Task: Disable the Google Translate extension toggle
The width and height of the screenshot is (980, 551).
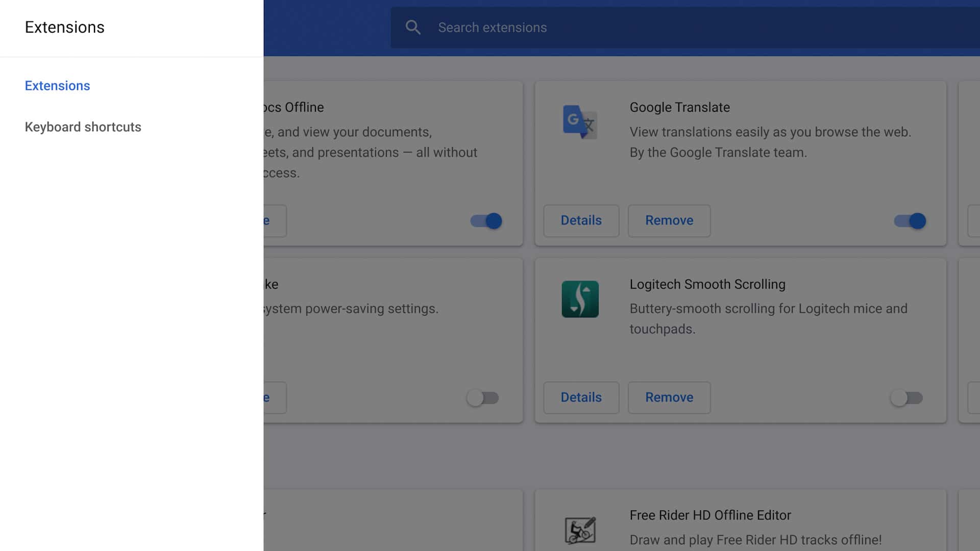Action: (910, 221)
